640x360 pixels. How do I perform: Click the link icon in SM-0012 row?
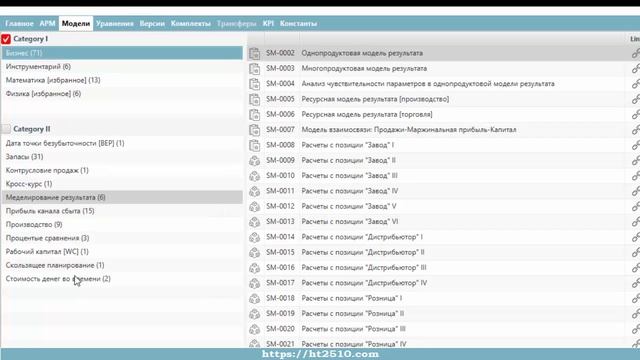coord(636,207)
